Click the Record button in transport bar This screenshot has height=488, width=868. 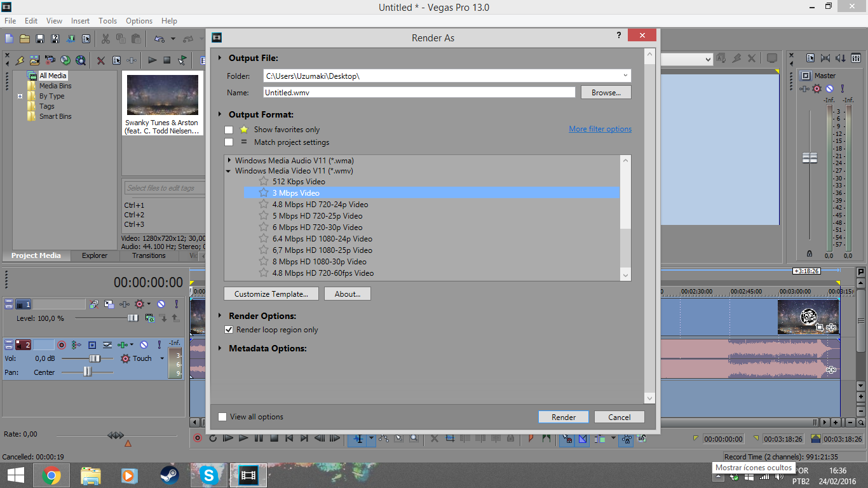pyautogui.click(x=198, y=438)
